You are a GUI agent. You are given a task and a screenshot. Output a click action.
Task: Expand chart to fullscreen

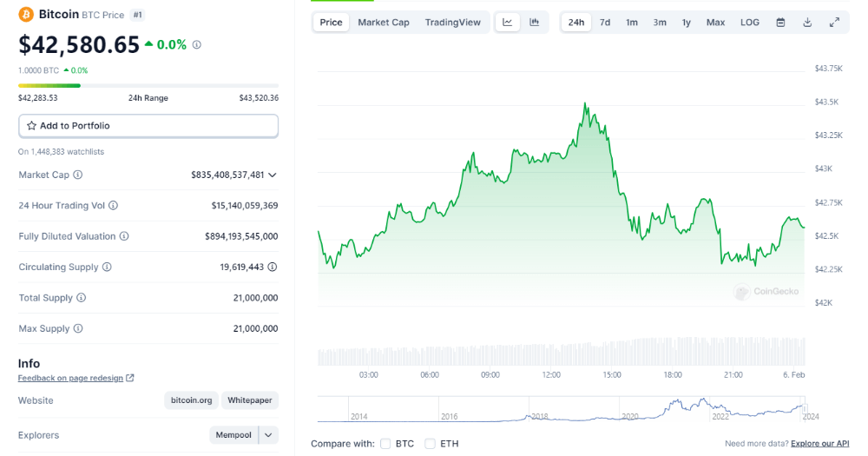[834, 23]
